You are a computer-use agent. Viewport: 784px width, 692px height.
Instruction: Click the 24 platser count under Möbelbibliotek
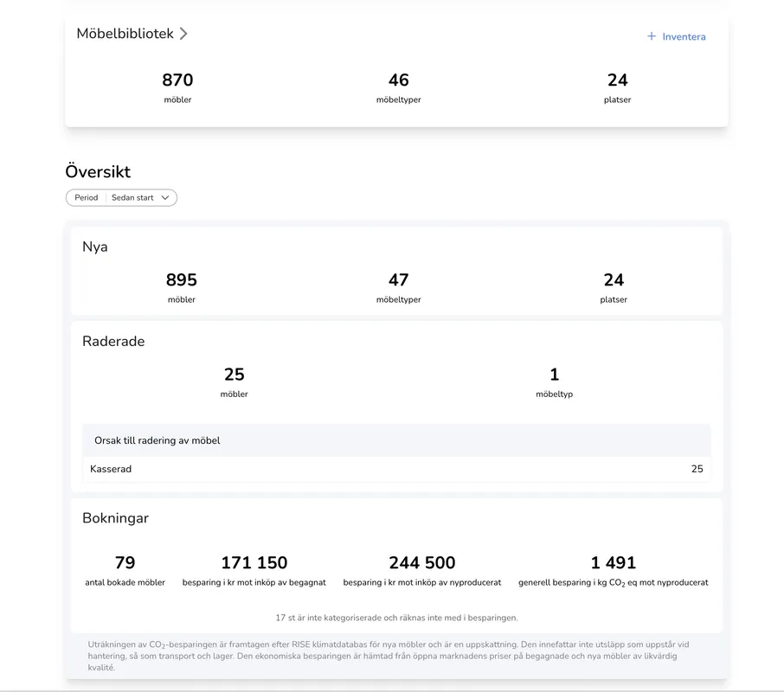[x=616, y=80]
